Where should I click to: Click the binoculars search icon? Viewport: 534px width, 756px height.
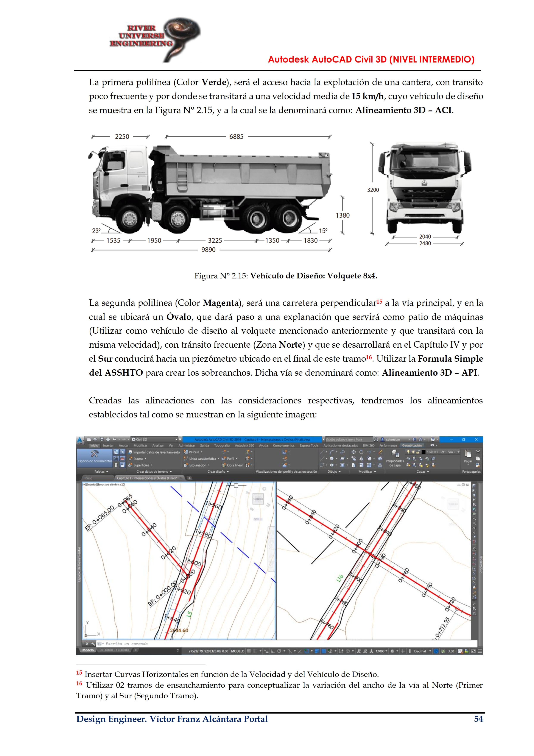pos(376,439)
